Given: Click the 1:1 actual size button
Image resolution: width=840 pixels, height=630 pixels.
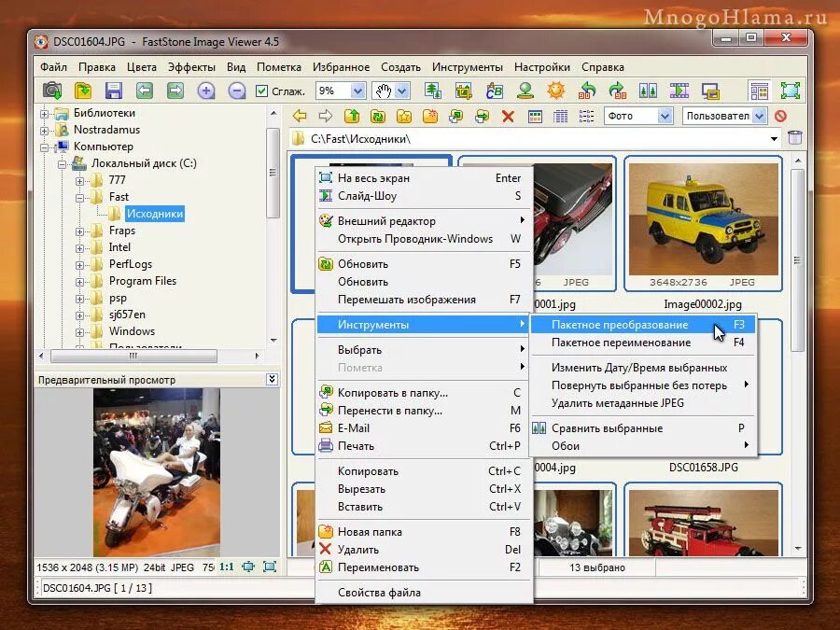Looking at the screenshot, I should [x=227, y=567].
